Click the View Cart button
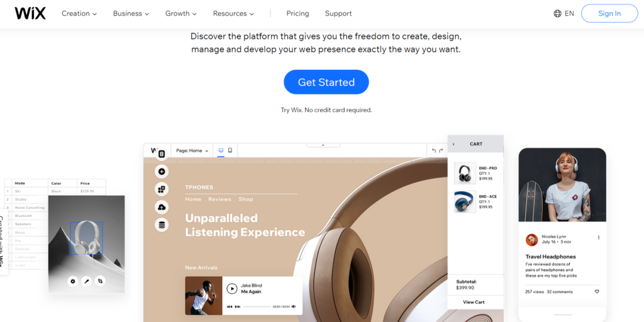This screenshot has height=322, width=644. [474, 302]
